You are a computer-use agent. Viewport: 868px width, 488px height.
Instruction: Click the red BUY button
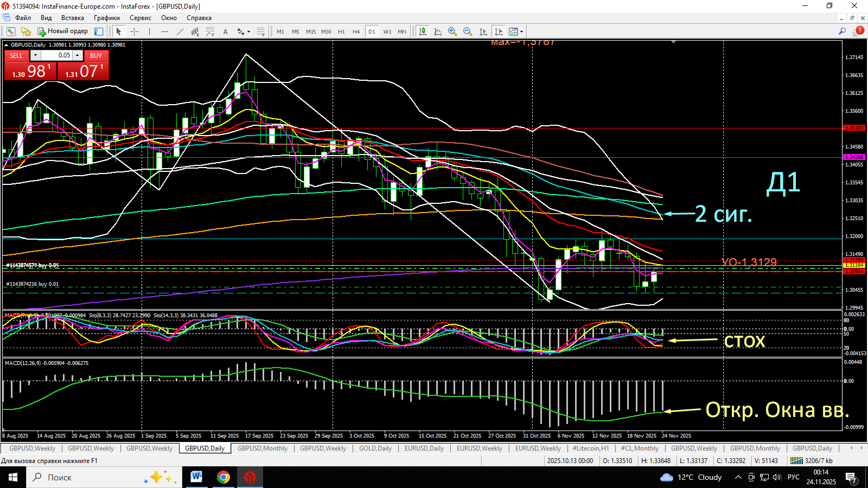coord(96,55)
